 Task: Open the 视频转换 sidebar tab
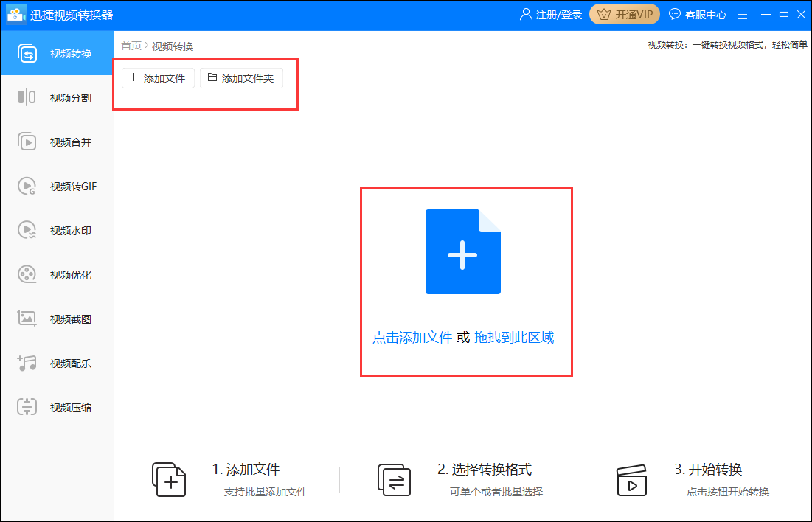[x=57, y=53]
